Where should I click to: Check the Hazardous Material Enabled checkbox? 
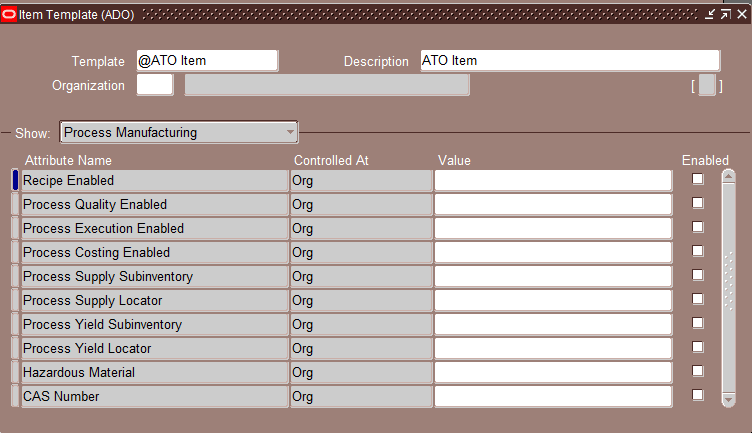pyautogui.click(x=697, y=371)
